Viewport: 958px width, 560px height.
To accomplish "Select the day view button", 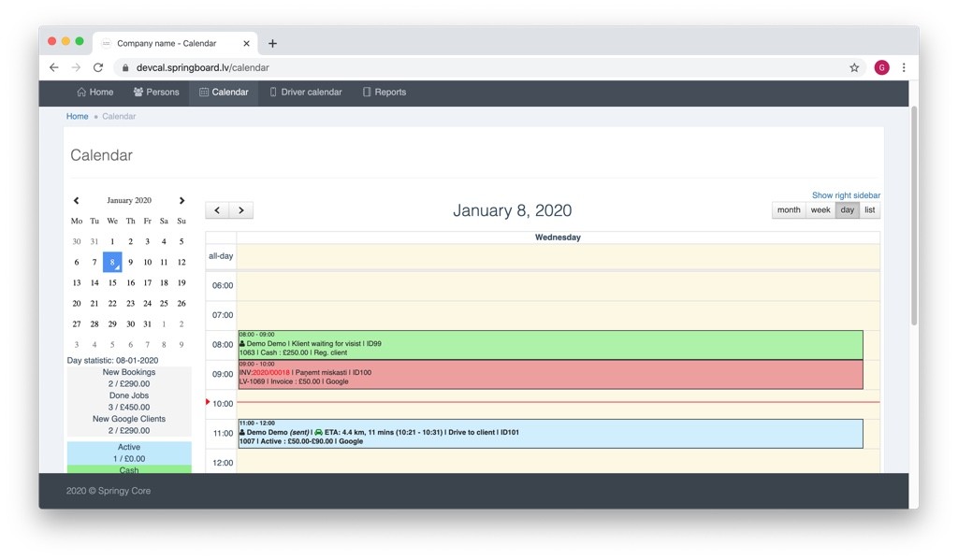I will click(x=847, y=210).
